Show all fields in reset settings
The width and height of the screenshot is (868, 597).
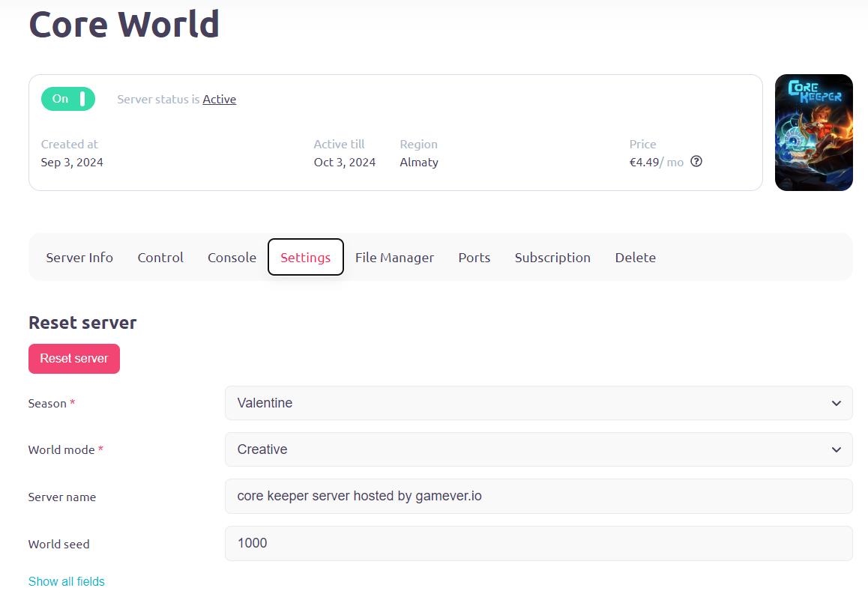(66, 581)
